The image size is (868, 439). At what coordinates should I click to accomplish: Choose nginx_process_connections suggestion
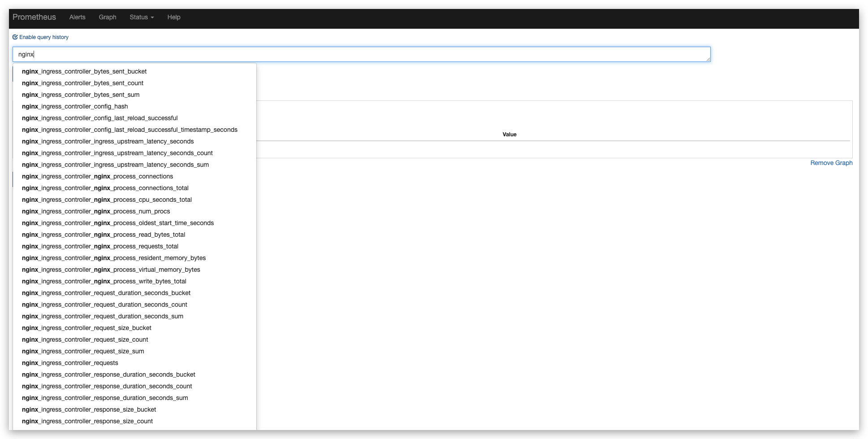click(134, 176)
